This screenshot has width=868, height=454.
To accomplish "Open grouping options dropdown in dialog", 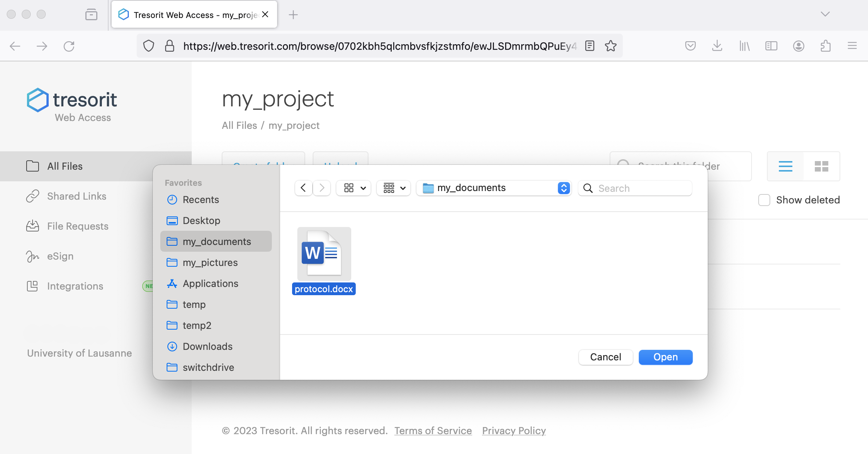I will 394,188.
